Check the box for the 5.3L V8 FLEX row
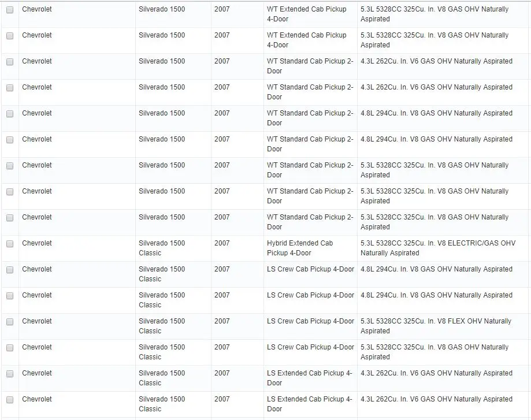Image resolution: width=531 pixels, height=420 pixels. [x=10, y=322]
